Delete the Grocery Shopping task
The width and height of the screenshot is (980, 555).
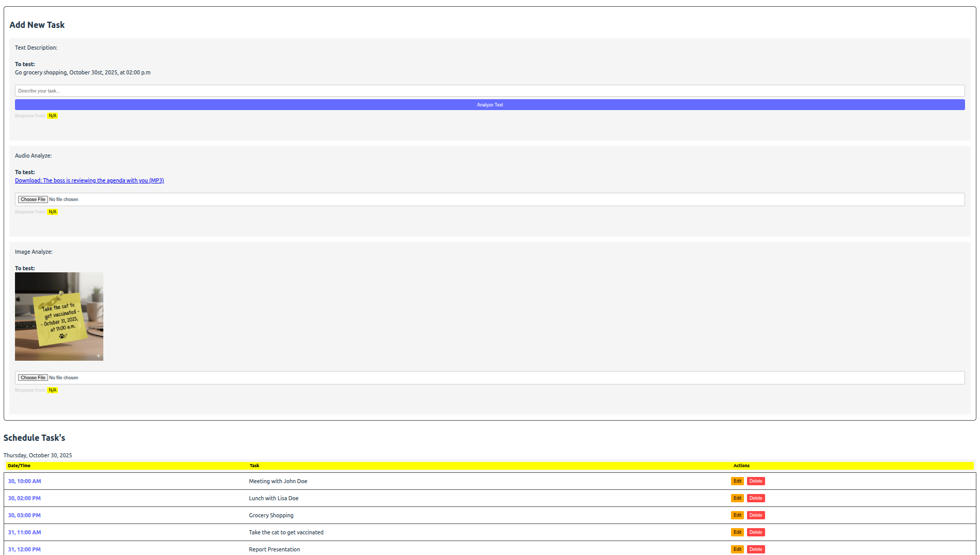tap(755, 515)
